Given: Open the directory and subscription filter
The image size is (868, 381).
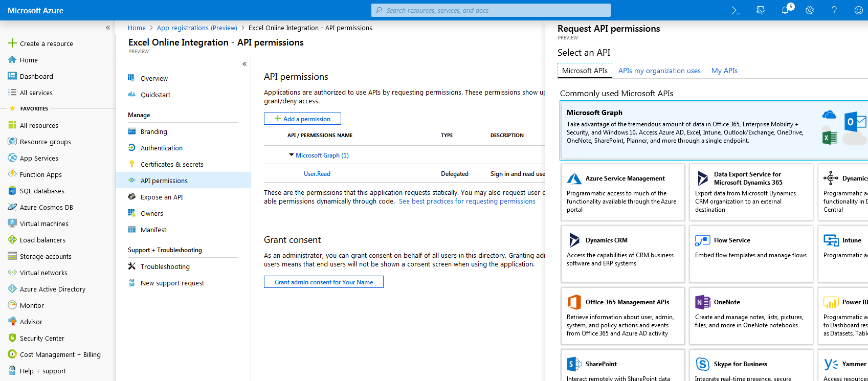Looking at the screenshot, I should [x=760, y=10].
